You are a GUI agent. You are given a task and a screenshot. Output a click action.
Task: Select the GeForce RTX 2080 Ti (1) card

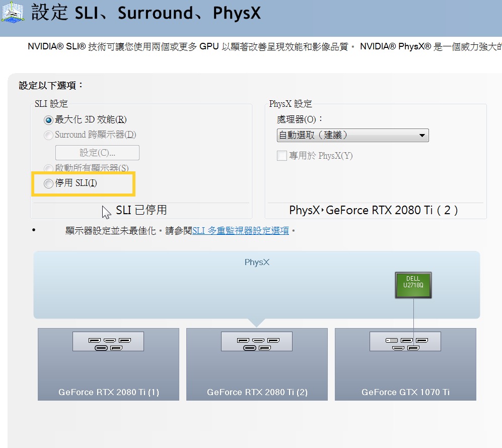[109, 364]
